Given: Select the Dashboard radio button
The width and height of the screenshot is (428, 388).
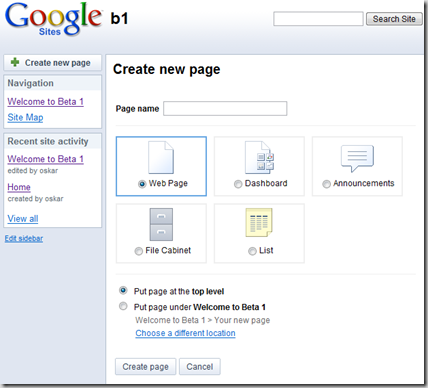Looking at the screenshot, I should click(x=238, y=184).
